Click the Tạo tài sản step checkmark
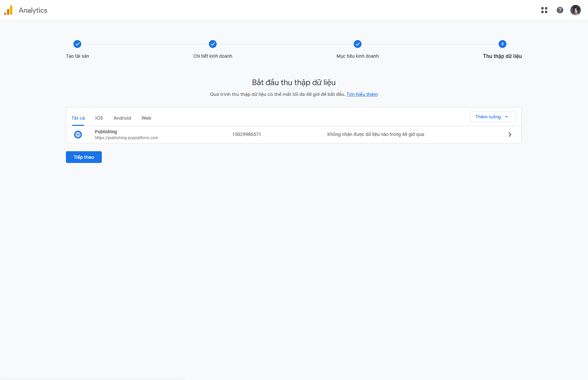This screenshot has height=380, width=588. click(x=77, y=44)
